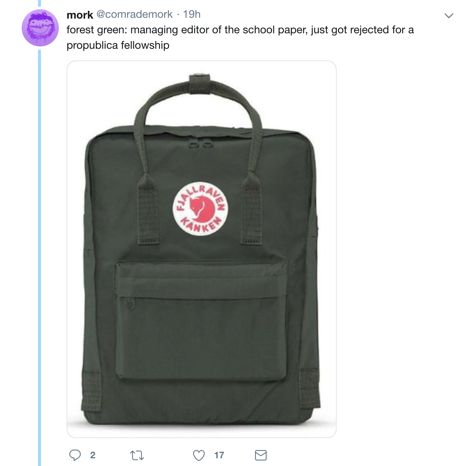
Task: Click the reply speech bubble icon
Action: click(75, 455)
